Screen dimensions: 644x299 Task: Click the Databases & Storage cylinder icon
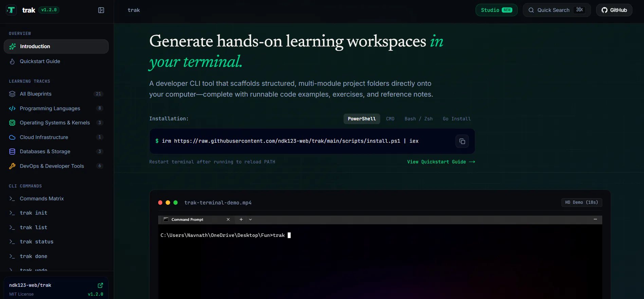coord(12,152)
